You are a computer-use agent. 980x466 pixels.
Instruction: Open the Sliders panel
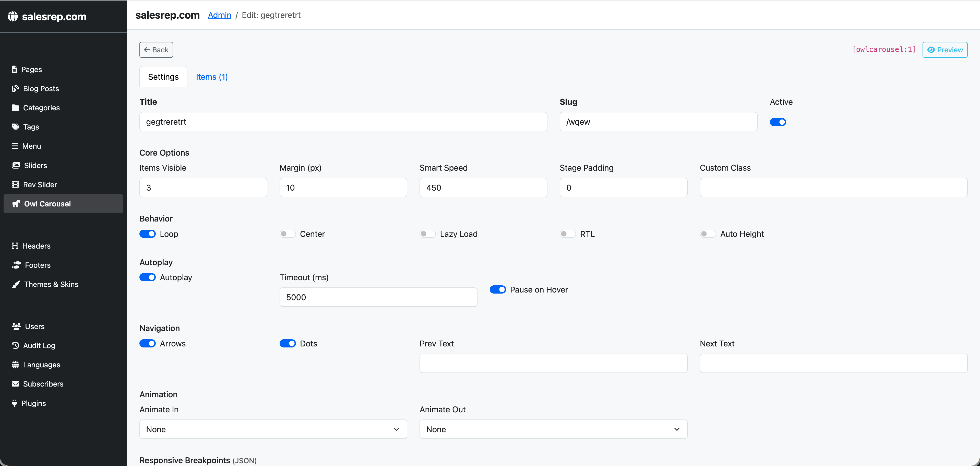pos(35,165)
